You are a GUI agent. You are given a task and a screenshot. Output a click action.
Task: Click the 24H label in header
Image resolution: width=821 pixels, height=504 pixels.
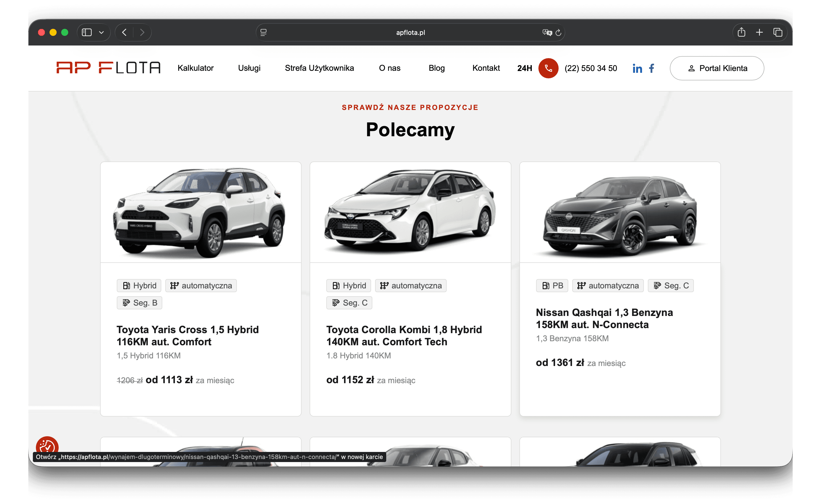coord(525,68)
